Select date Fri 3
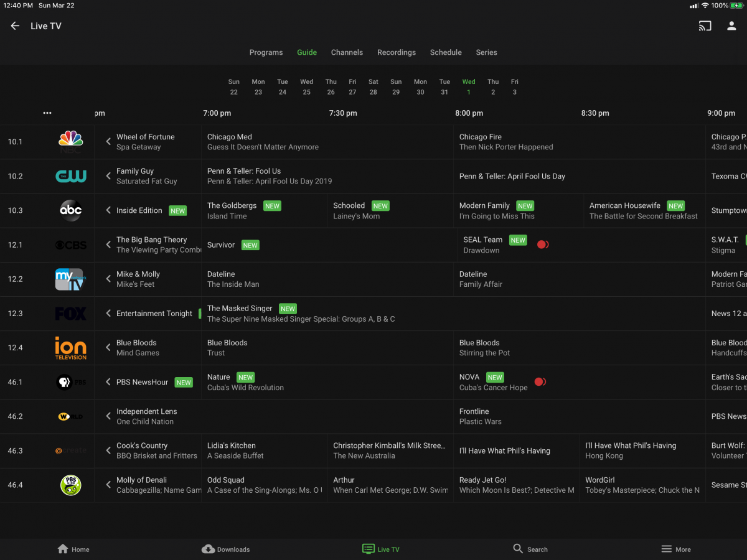Viewport: 747px width, 560px height. pyautogui.click(x=515, y=86)
